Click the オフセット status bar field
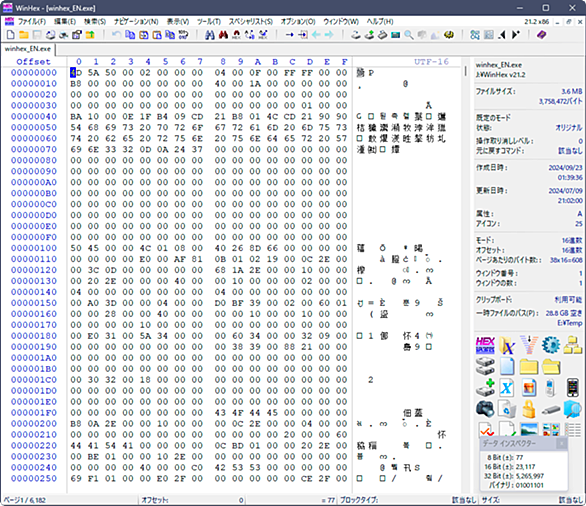Image resolution: width=586 pixels, height=506 pixels. tap(192, 500)
